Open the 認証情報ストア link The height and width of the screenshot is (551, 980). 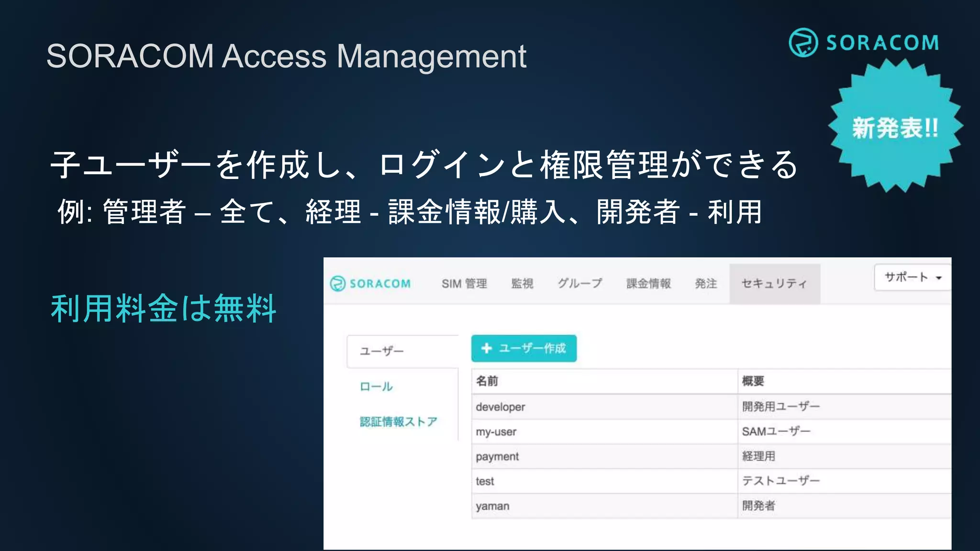399,421
